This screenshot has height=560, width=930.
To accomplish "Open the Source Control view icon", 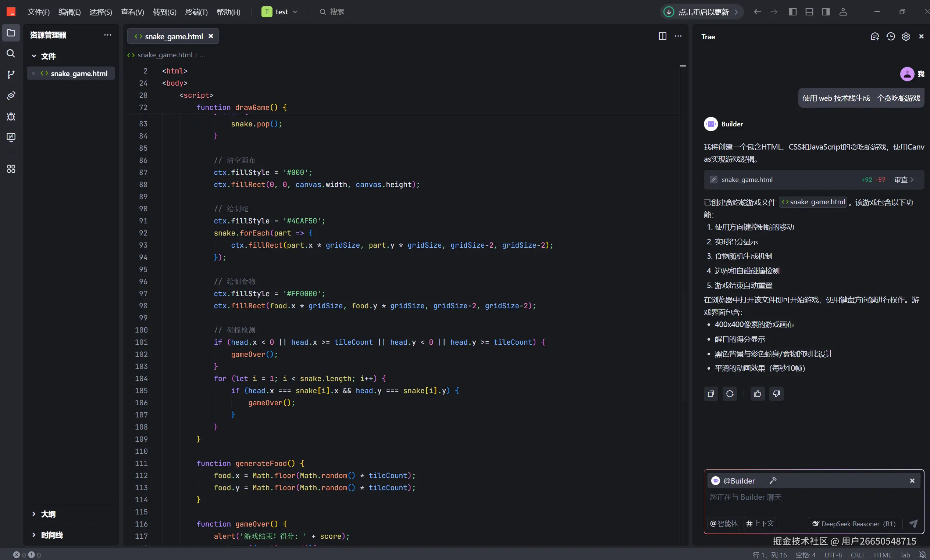I will pyautogui.click(x=11, y=74).
